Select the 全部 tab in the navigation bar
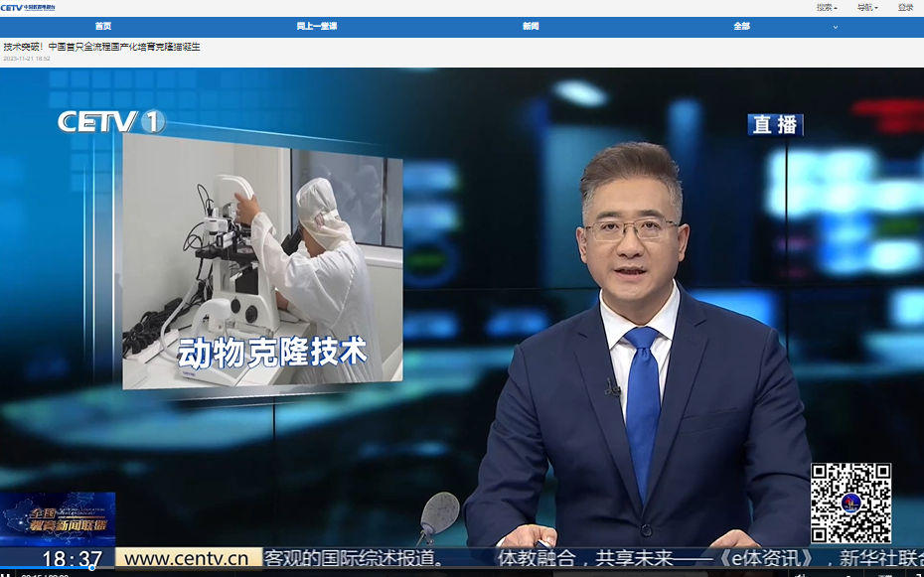Screen dimensions: 924x577 coord(741,27)
